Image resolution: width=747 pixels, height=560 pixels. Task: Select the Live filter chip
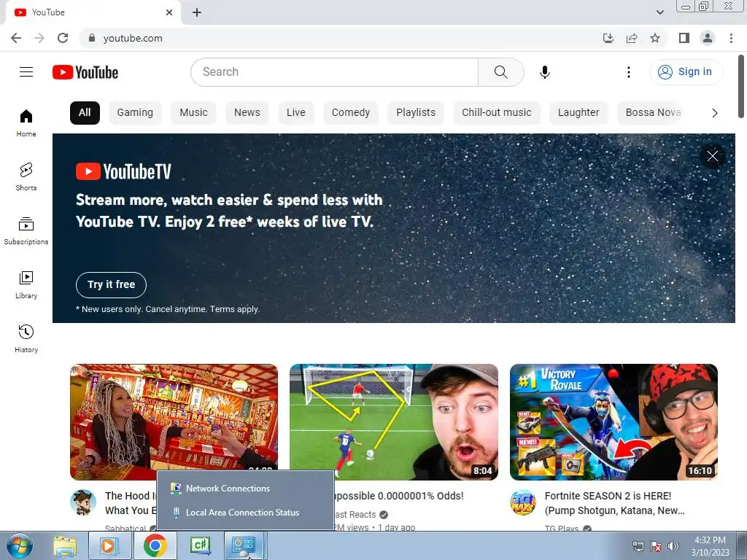click(296, 113)
